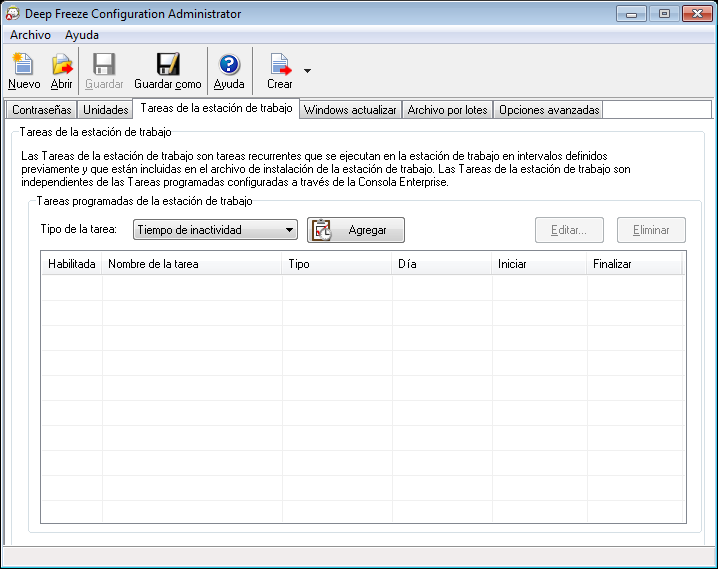Click the Crear toolbar icon
This screenshot has height=569, width=718.
click(x=280, y=65)
